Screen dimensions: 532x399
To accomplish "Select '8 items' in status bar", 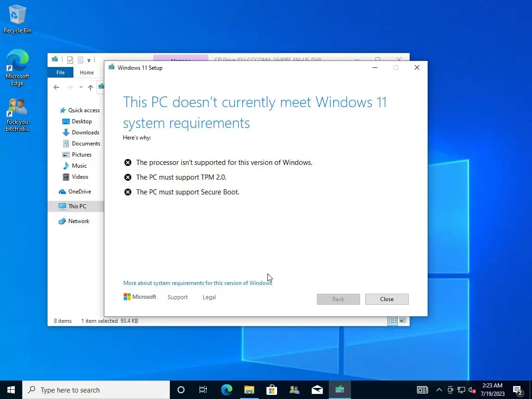I will click(63, 321).
